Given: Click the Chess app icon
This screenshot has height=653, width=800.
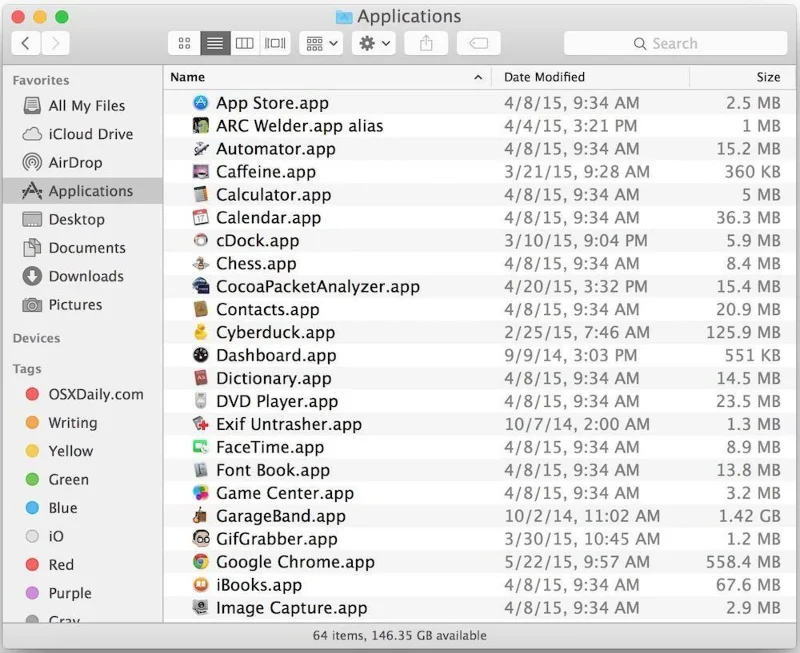Looking at the screenshot, I should (200, 263).
